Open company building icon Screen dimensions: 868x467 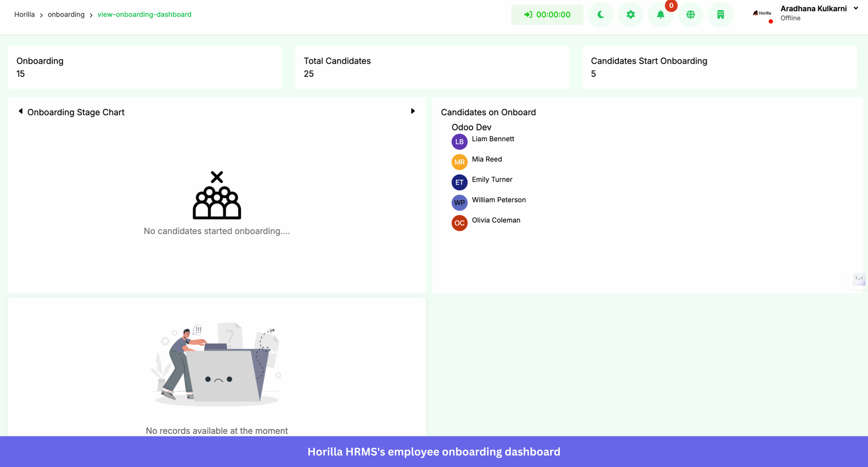[721, 15]
